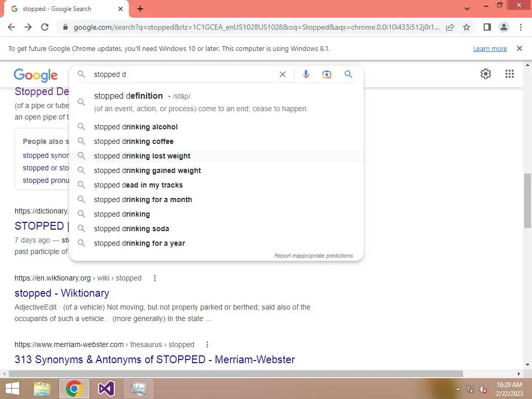Image resolution: width=532 pixels, height=399 pixels.
Task: Click 'stopped pronu...' related search
Action: [46, 180]
